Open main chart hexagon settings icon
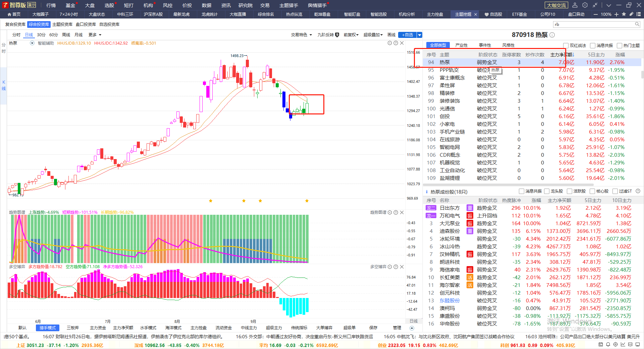 point(390,43)
